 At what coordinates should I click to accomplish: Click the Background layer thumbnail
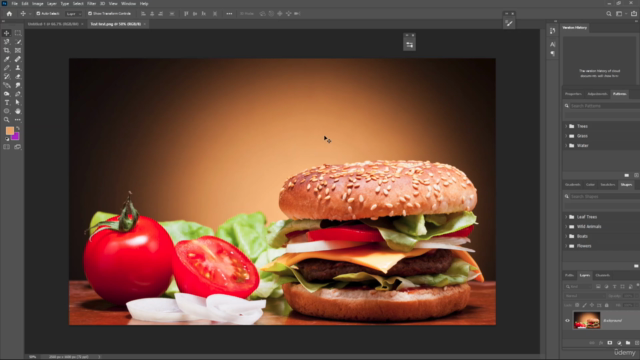click(587, 320)
